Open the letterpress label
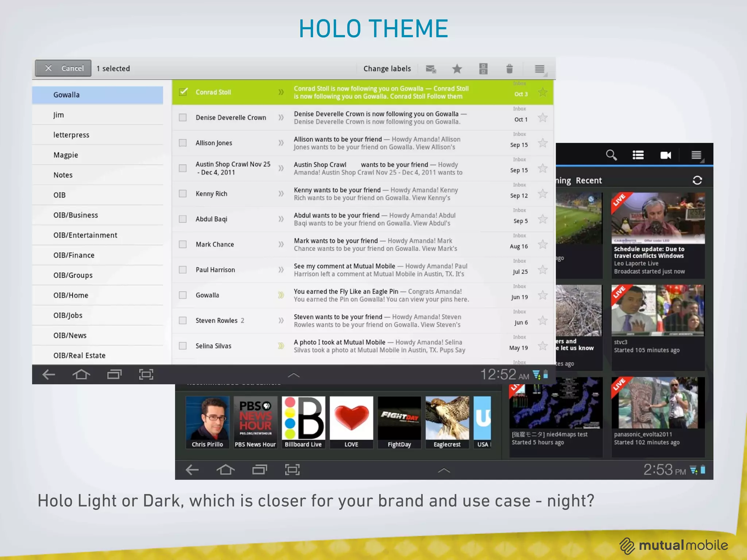Viewport: 747px width, 560px height. (x=97, y=135)
